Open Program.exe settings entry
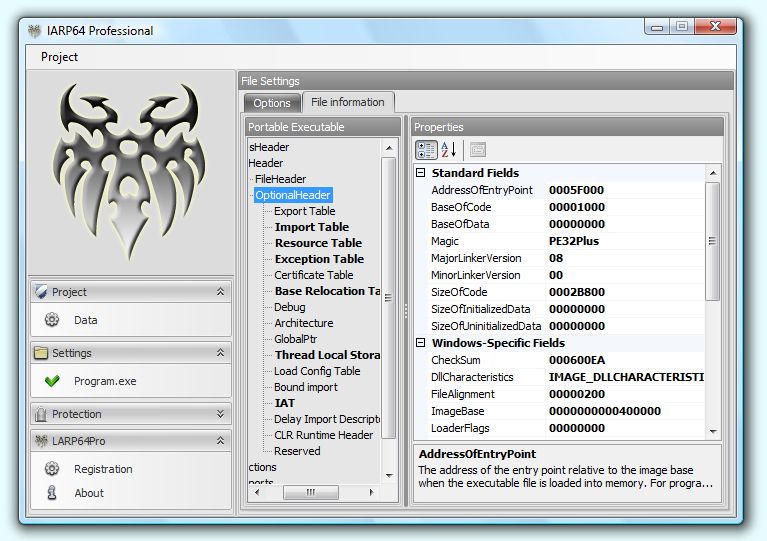 click(105, 381)
